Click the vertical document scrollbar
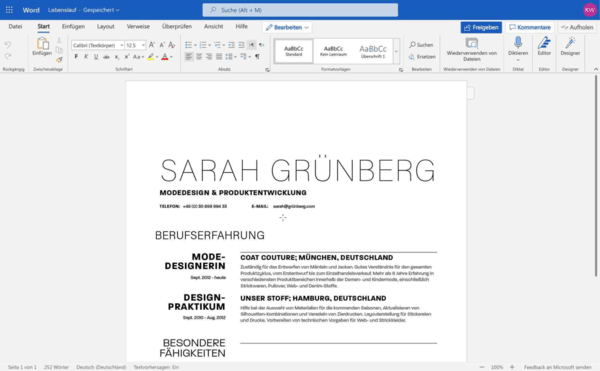The width and height of the screenshot is (600, 371). pos(596,176)
